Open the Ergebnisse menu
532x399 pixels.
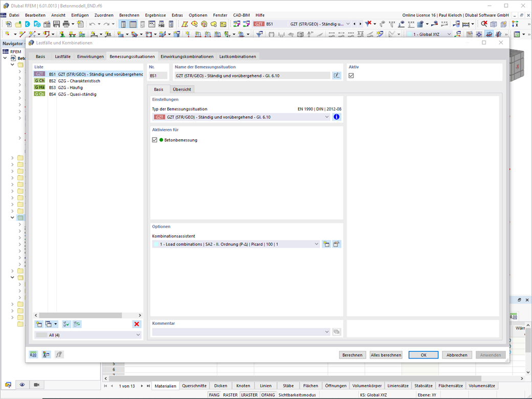tap(156, 15)
